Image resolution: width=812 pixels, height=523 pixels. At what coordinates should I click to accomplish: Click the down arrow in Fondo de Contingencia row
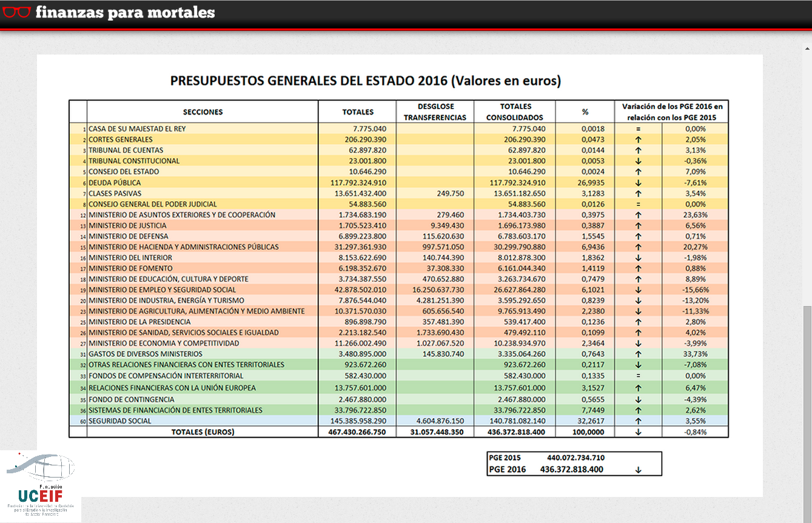point(638,399)
